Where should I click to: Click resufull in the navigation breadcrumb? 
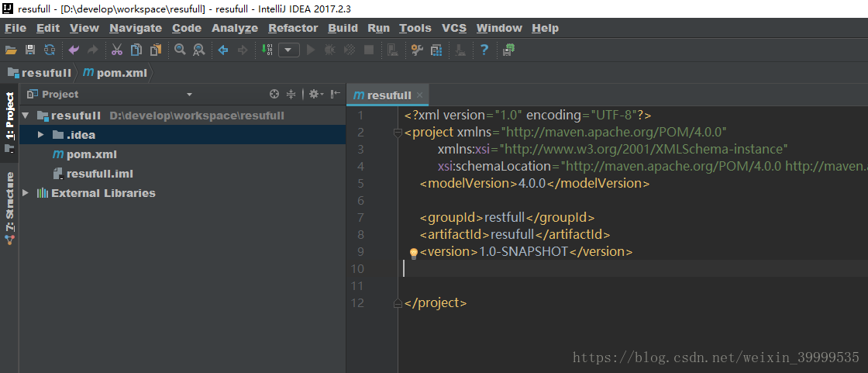[40, 73]
